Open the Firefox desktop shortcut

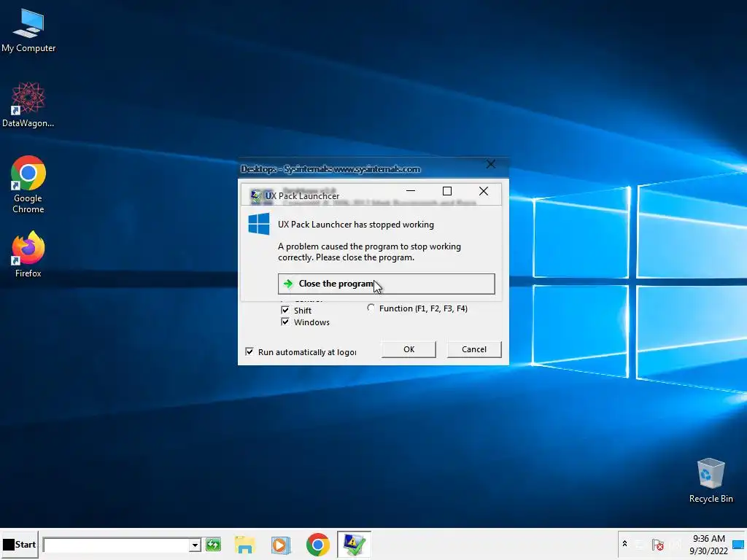[28, 254]
